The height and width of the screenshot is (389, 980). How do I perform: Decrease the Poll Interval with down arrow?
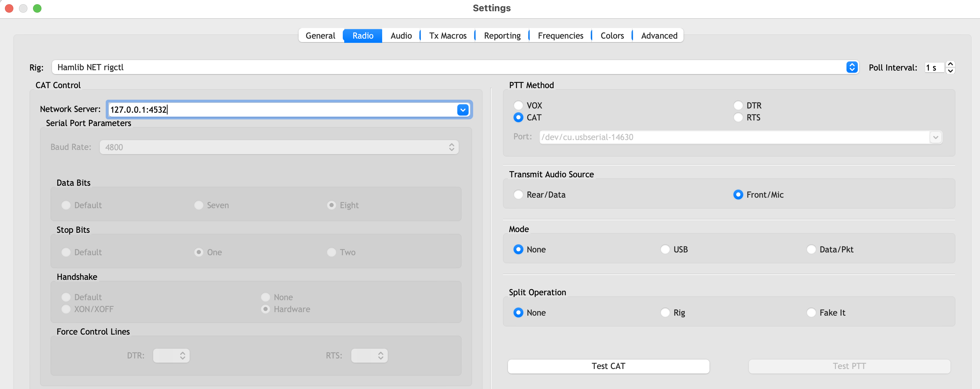coord(950,71)
